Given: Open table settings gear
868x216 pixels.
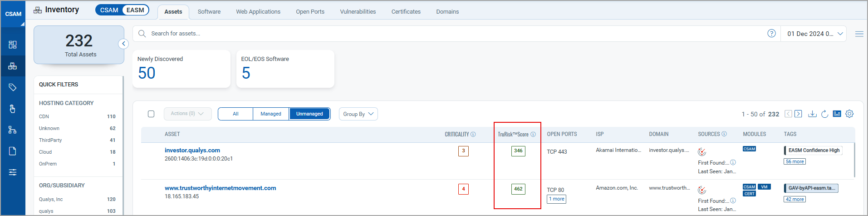Looking at the screenshot, I should [849, 114].
